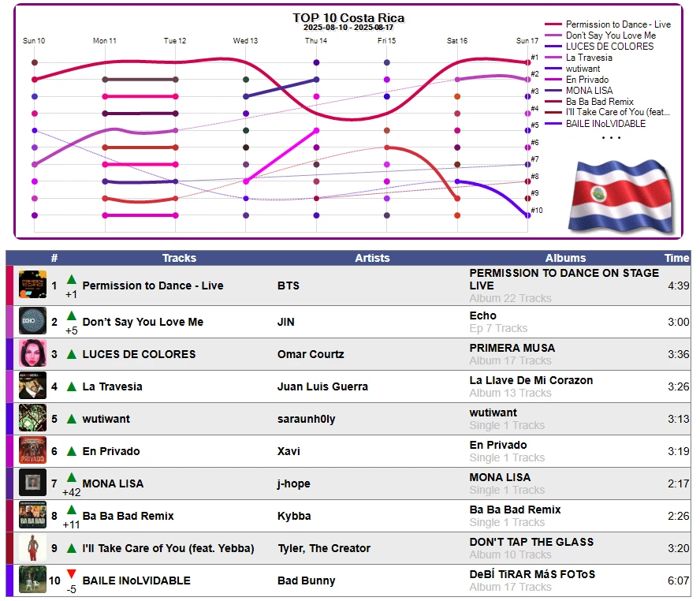Click the TOP 10 Costa Rica chart title
Screen dimensions: 700x601
click(348, 18)
